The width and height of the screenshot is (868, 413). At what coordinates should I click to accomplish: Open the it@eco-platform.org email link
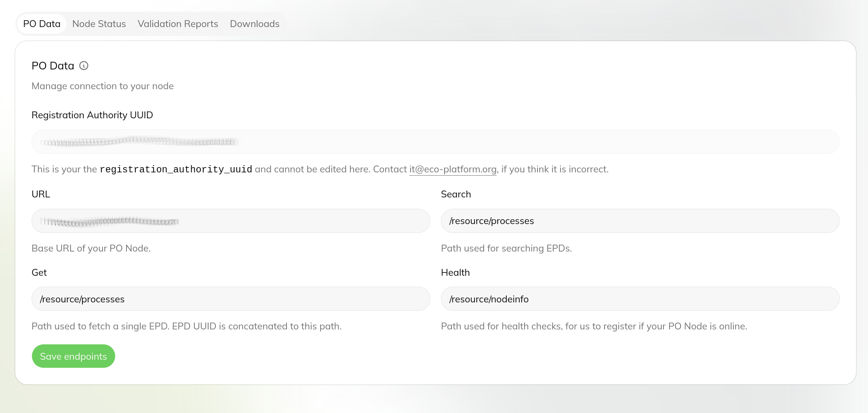(x=453, y=169)
